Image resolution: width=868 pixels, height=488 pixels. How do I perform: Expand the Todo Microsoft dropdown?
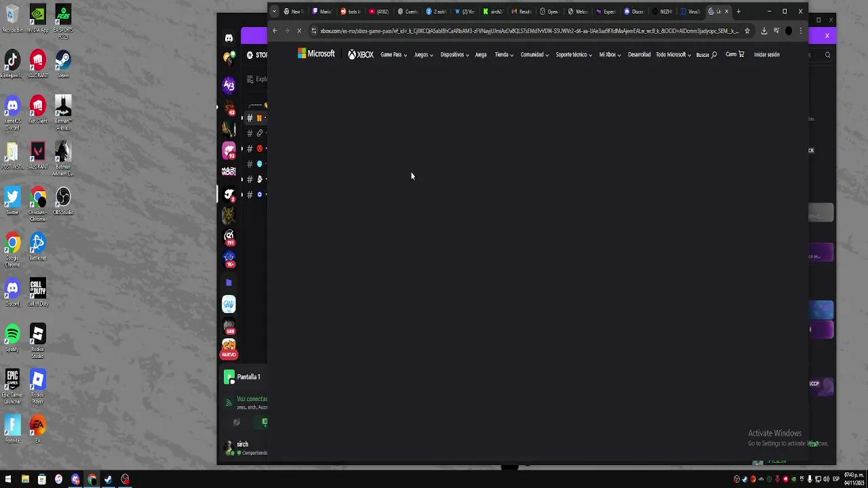point(673,55)
